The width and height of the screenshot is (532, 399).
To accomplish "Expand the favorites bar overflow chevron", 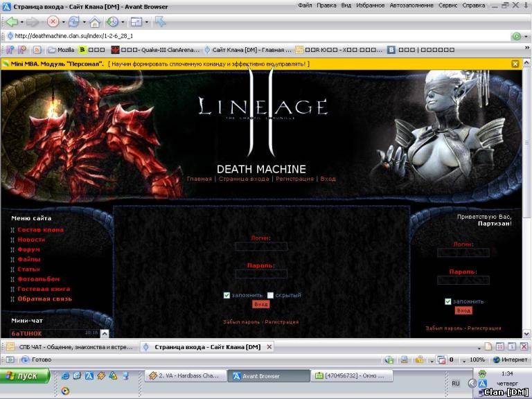I will (x=527, y=48).
